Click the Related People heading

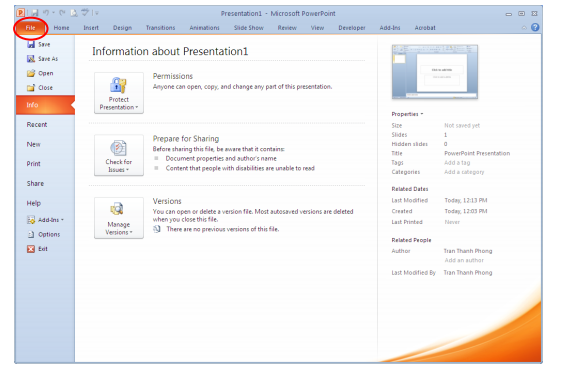coord(411,240)
